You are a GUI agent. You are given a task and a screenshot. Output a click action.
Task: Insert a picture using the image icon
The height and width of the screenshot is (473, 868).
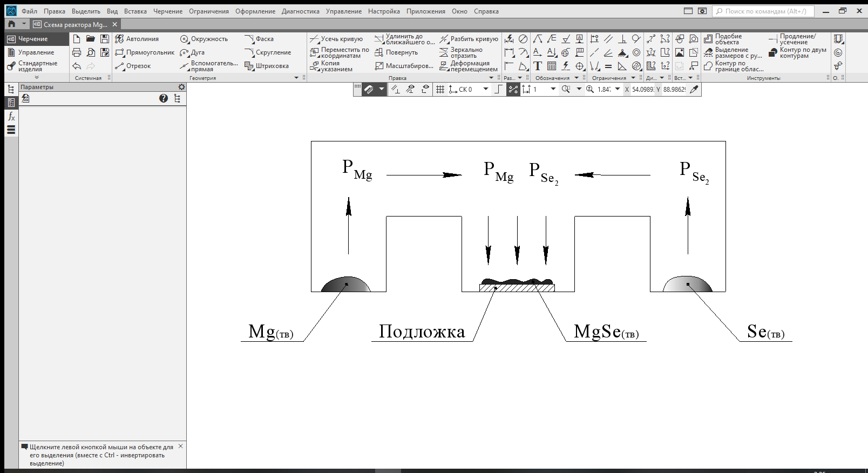click(x=680, y=52)
